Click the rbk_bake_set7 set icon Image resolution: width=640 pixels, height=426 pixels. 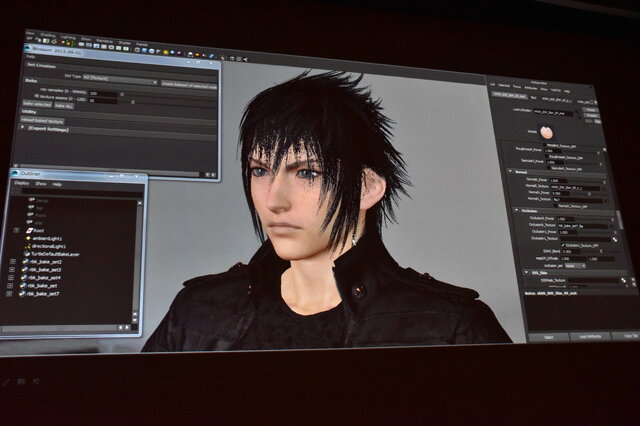23,294
